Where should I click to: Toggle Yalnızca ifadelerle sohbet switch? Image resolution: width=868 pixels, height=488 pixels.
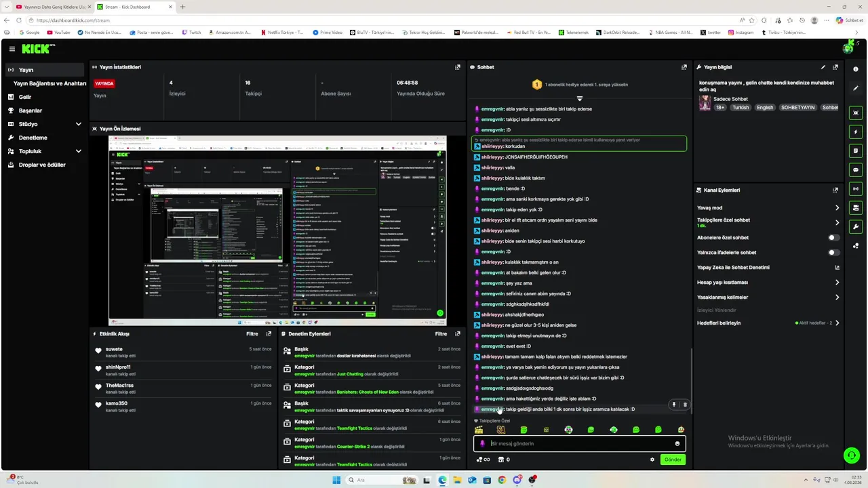(x=833, y=253)
